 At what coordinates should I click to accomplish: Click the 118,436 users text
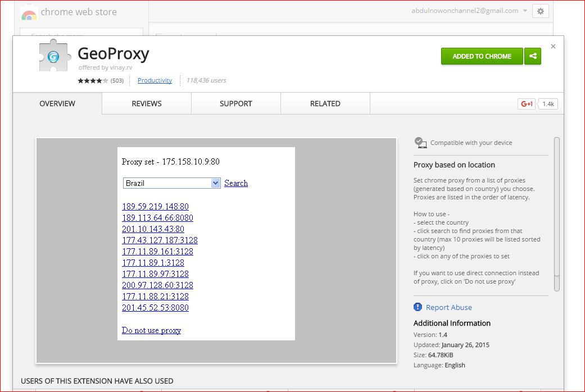(x=206, y=80)
